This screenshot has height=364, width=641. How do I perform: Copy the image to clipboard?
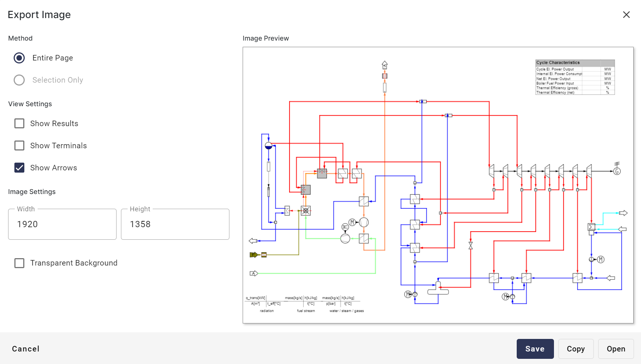point(575,349)
